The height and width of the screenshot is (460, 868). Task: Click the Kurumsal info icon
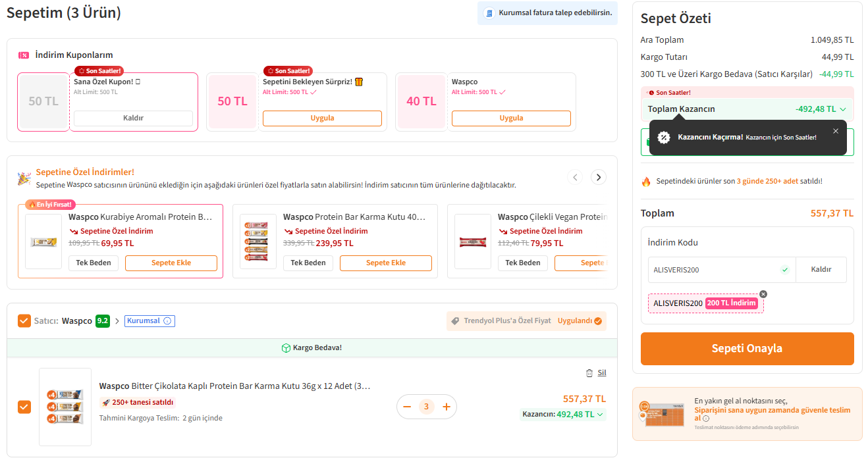[167, 321]
